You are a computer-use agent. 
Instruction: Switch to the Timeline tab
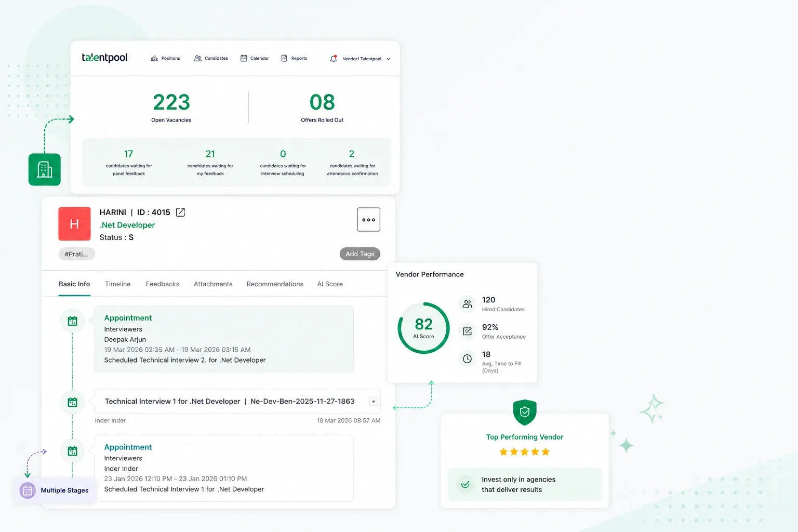click(118, 284)
